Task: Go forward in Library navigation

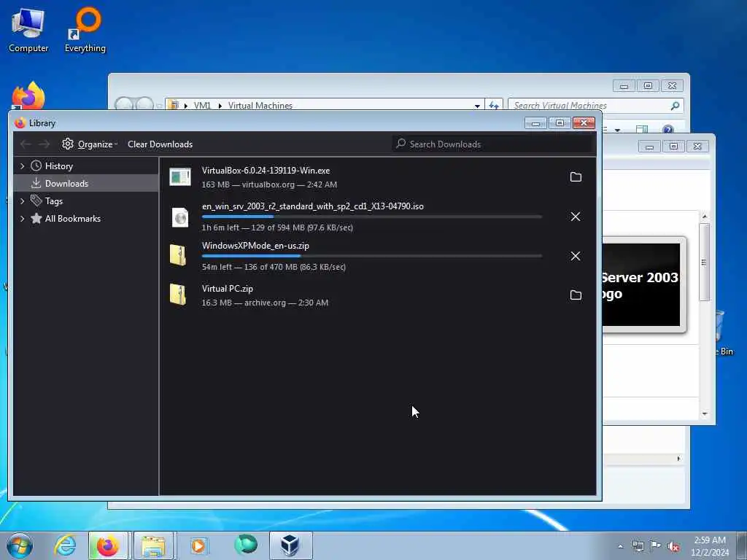Action: [x=44, y=144]
